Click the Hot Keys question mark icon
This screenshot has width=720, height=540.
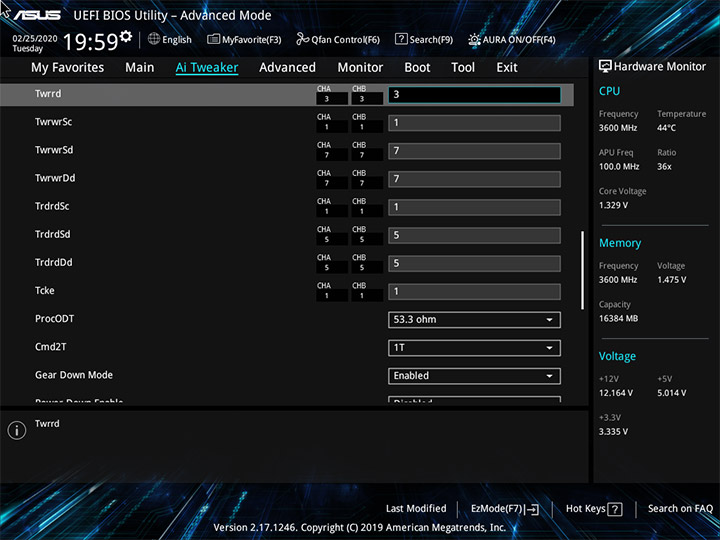pos(614,509)
